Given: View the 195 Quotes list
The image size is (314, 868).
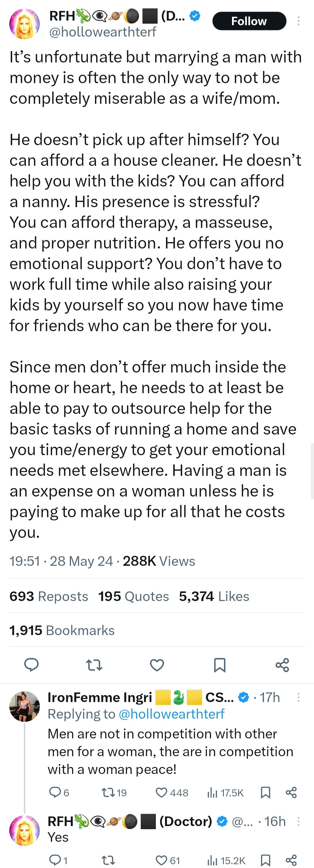Looking at the screenshot, I should (134, 596).
